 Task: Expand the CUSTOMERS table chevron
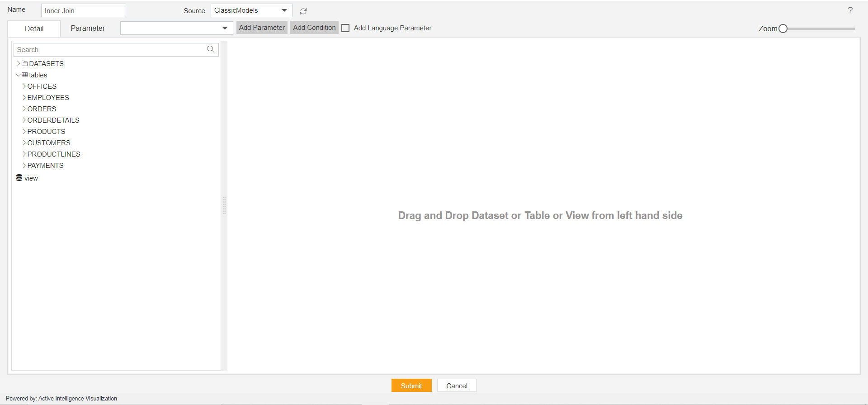pos(24,143)
